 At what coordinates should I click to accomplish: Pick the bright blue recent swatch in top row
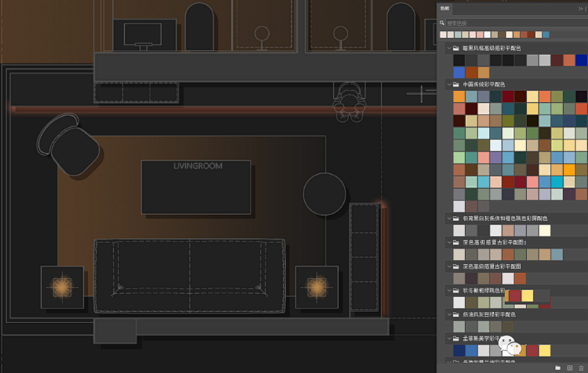click(x=546, y=35)
